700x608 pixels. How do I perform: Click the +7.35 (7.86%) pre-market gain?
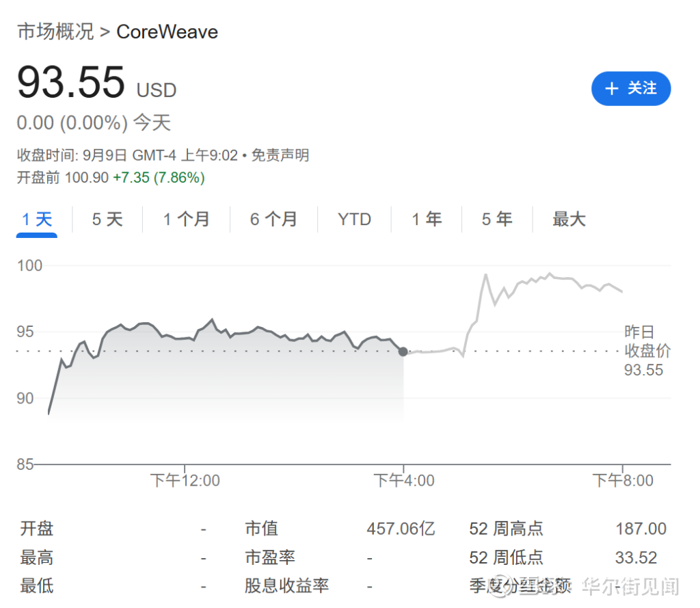[x=159, y=178]
